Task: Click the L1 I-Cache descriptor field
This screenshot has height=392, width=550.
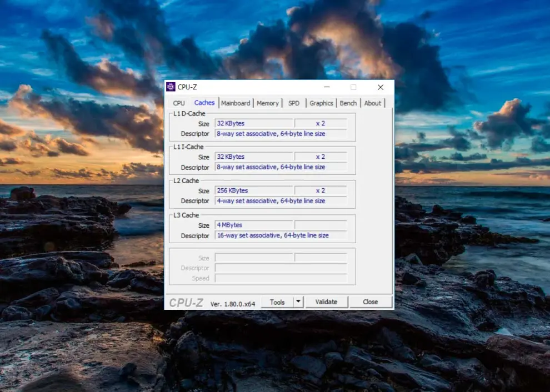Action: [281, 167]
